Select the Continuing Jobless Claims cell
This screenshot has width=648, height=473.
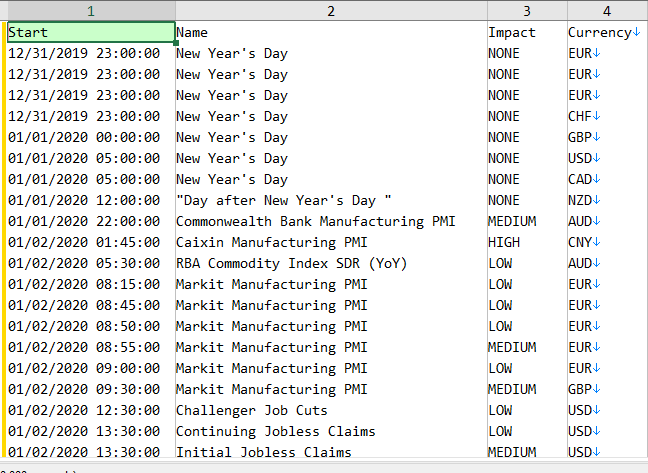tap(331, 431)
